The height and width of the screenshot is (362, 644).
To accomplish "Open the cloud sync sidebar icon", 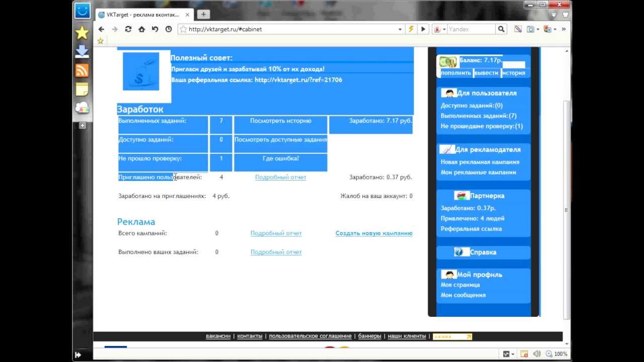I will click(x=82, y=108).
